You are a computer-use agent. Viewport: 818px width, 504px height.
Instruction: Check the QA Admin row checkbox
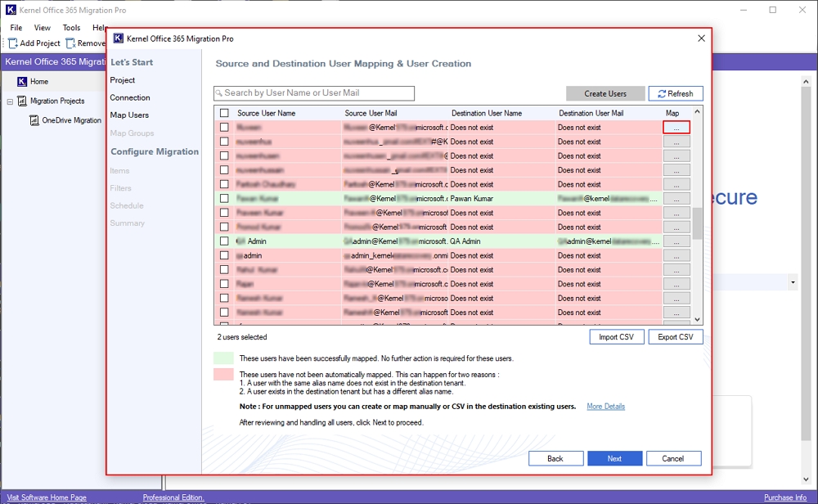click(224, 241)
